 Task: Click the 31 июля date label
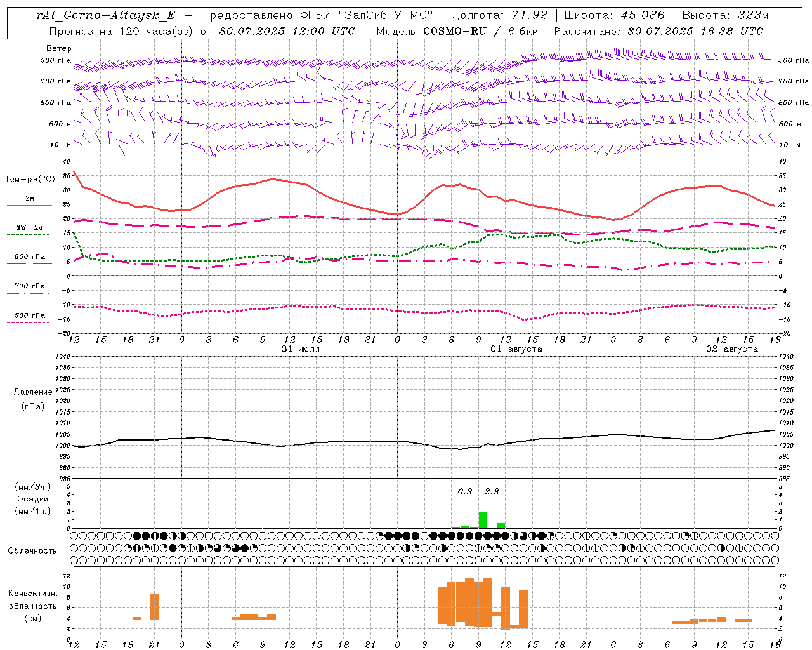(300, 349)
